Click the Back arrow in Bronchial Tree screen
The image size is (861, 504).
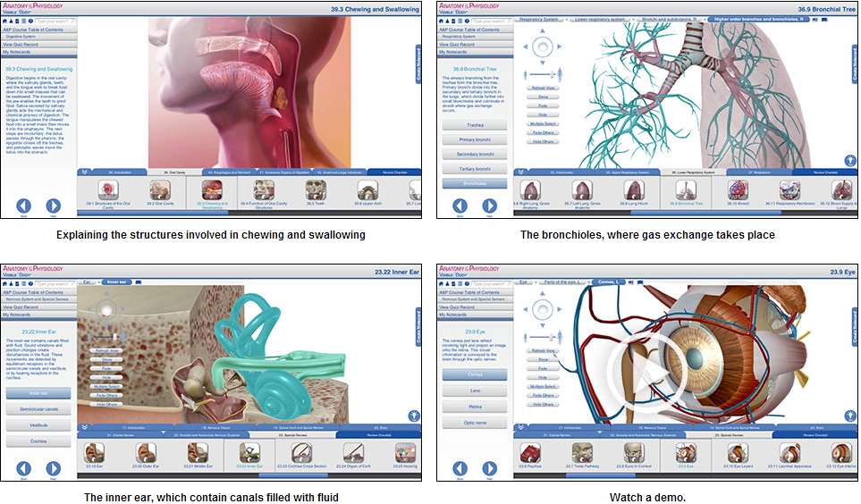[x=460, y=206]
